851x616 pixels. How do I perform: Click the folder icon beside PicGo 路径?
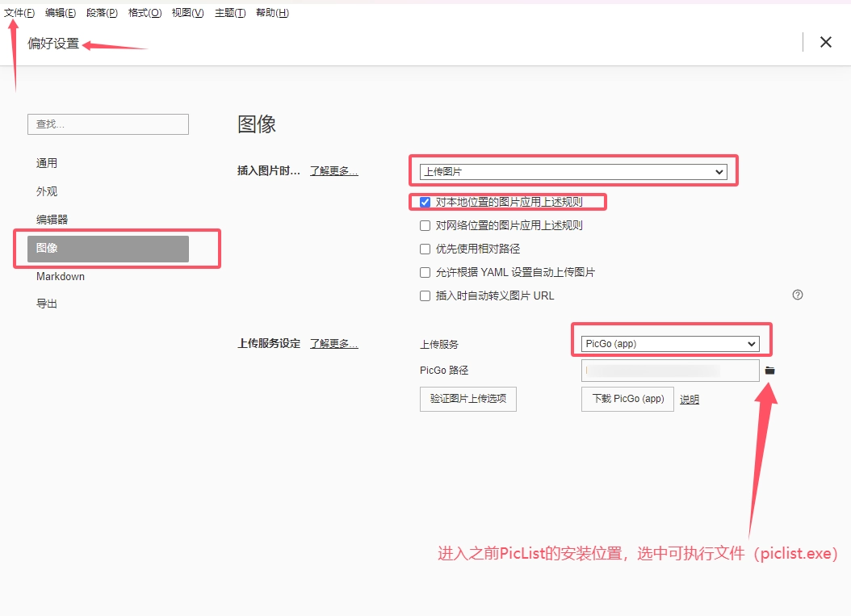769,371
